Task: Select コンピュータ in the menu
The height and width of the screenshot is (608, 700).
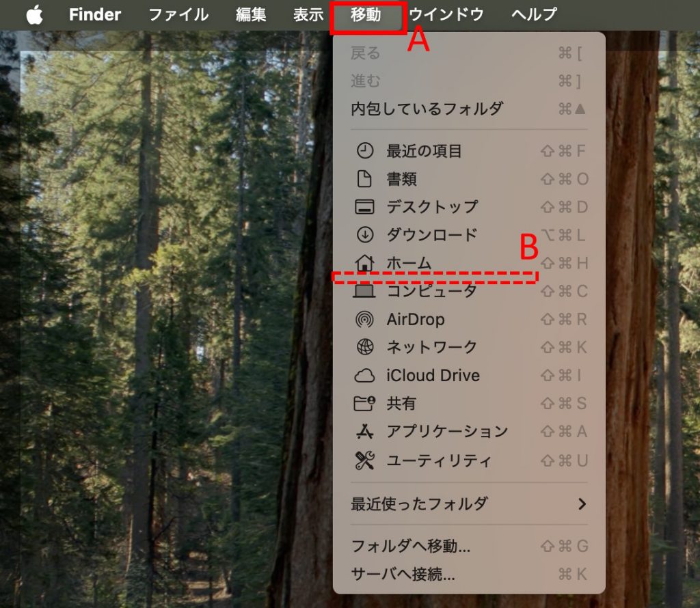Action: pos(469,291)
